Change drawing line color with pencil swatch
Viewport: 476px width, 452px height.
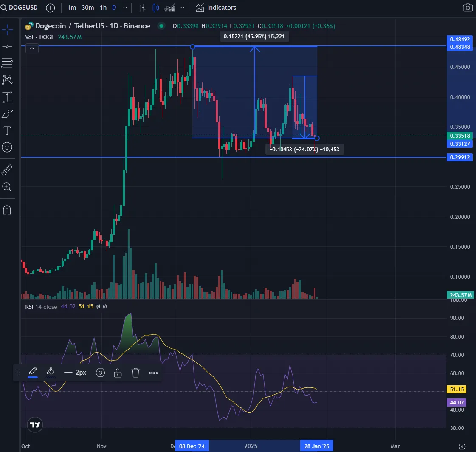pyautogui.click(x=33, y=373)
